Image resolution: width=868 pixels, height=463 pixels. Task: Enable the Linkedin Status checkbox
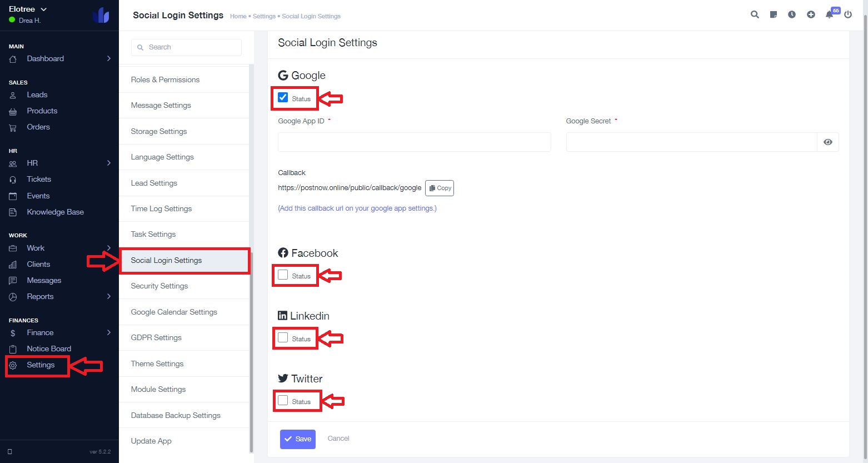coord(283,337)
